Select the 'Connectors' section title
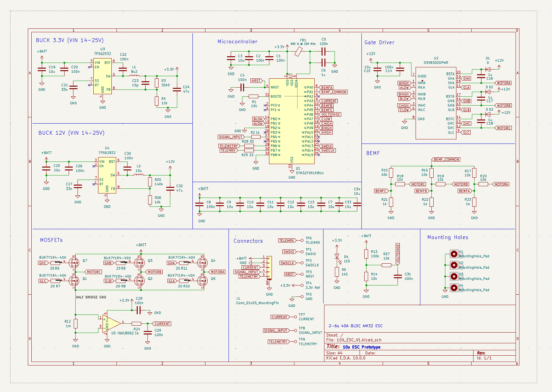 (248, 241)
